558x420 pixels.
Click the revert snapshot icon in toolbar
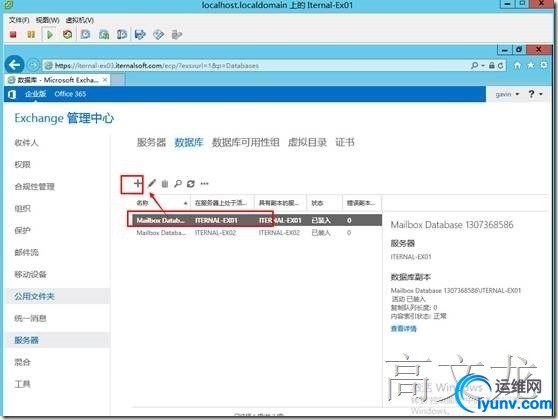coord(104,35)
